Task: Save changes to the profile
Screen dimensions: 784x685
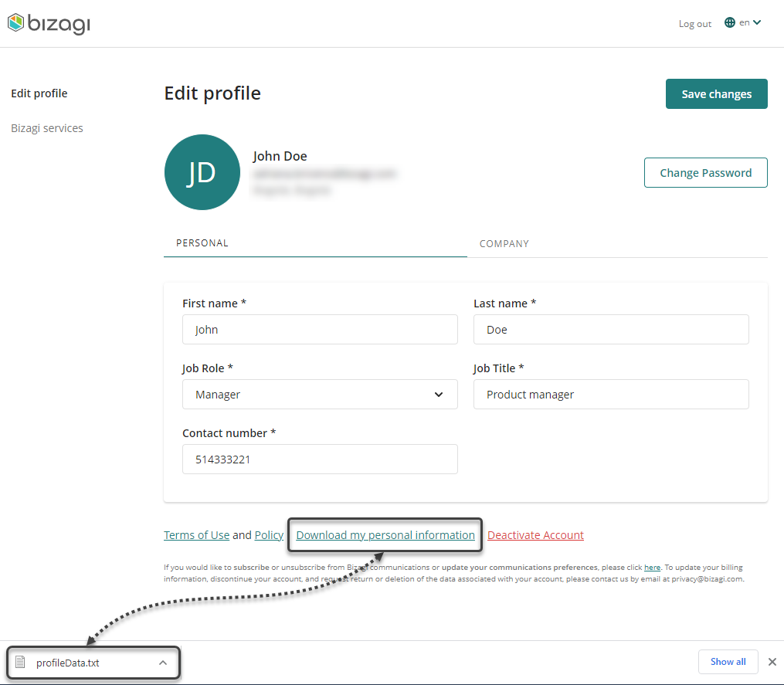Action: point(716,94)
